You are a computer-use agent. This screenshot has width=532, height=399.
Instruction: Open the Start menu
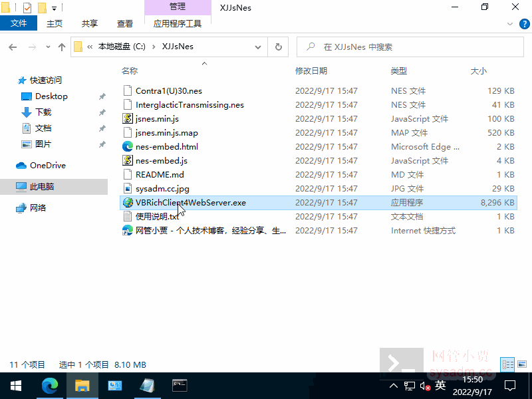pyautogui.click(x=16, y=386)
